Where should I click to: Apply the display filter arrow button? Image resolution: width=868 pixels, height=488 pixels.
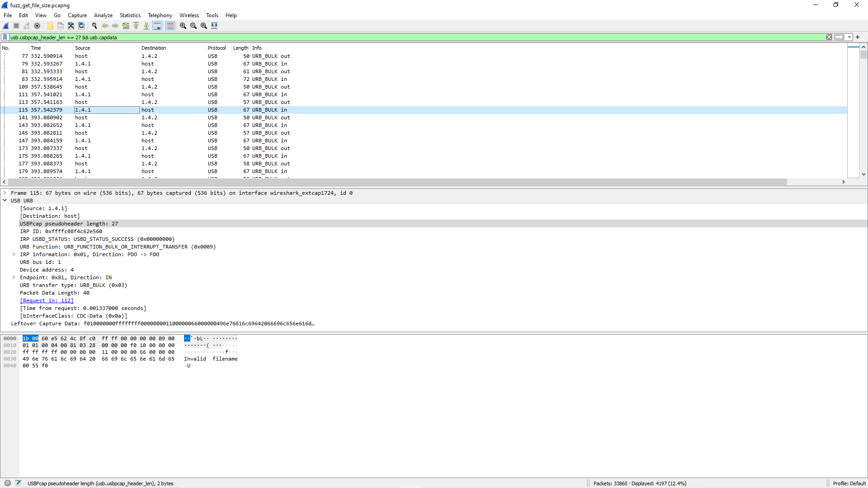(840, 38)
